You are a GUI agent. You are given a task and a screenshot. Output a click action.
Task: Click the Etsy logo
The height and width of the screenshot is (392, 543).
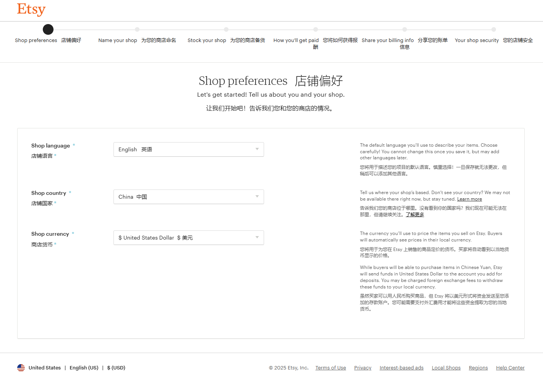[x=31, y=9]
